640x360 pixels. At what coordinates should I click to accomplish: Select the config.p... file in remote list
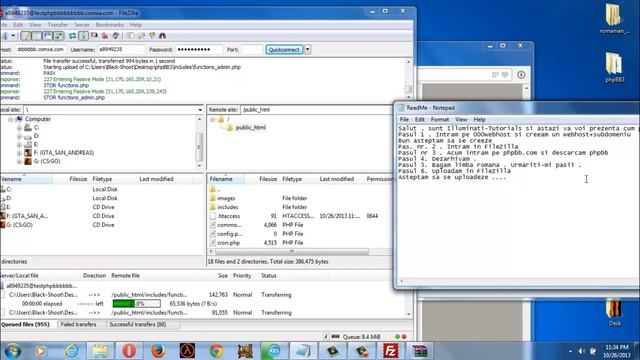point(229,234)
